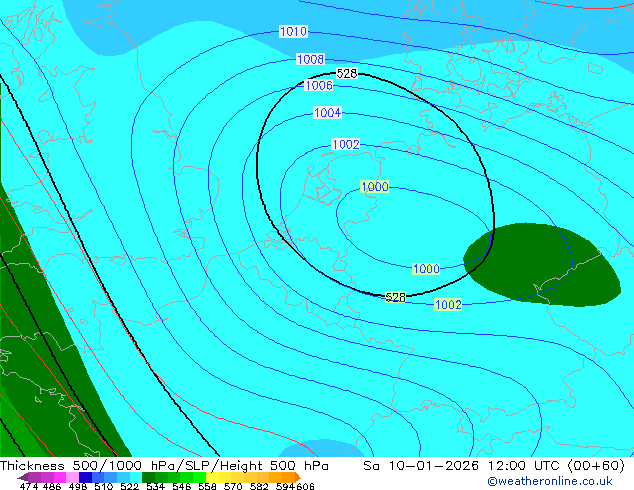The width and height of the screenshot is (634, 490).
Task: Click the legend scale value 486
Action: coord(52,486)
